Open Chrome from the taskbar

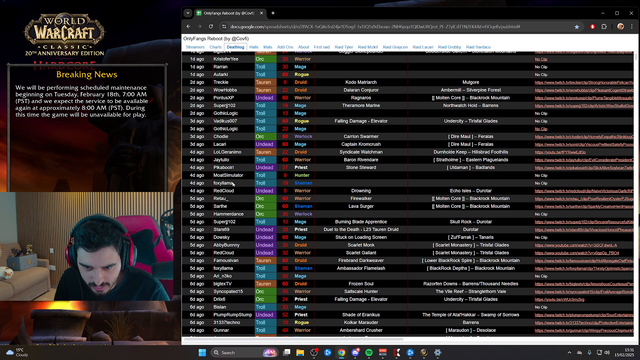point(341,353)
